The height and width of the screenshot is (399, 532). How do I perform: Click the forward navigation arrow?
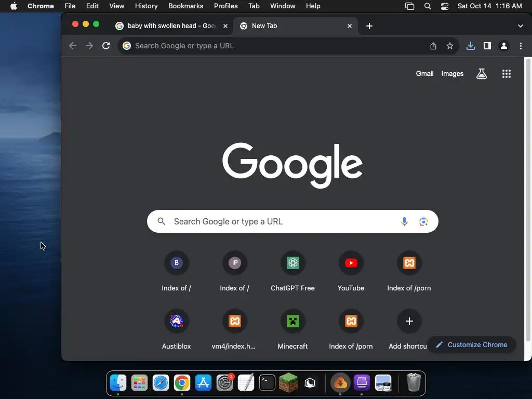click(89, 46)
